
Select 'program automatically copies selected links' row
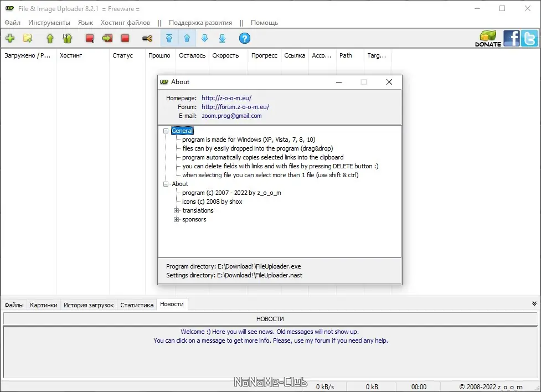tap(263, 157)
